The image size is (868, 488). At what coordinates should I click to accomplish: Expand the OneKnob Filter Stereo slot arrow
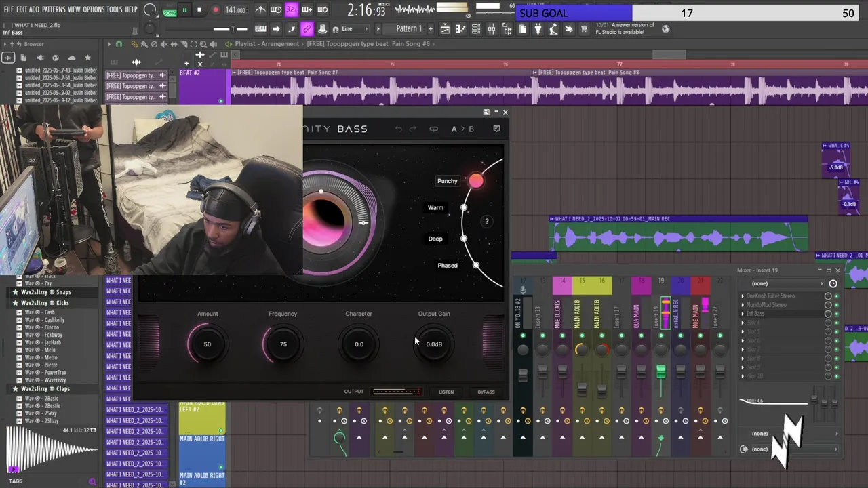tap(743, 296)
